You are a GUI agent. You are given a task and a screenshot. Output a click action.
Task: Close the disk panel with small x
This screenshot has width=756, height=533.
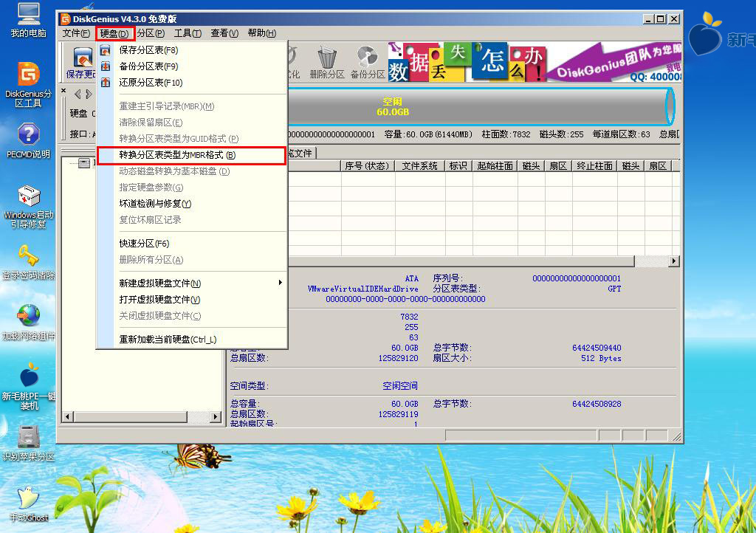63,90
